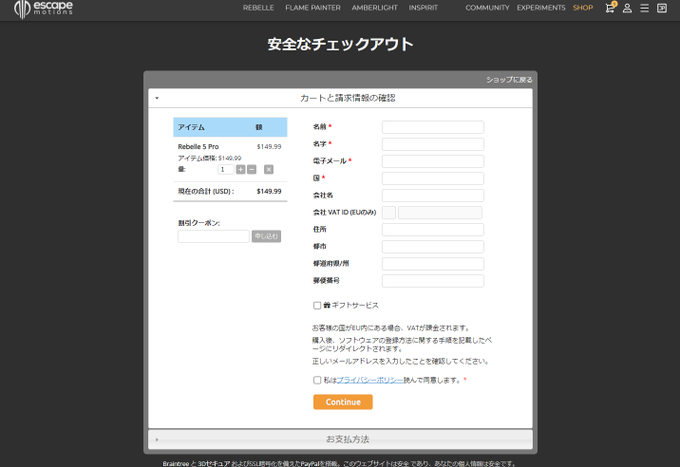Focus the 電子メール email field
This screenshot has height=467, width=680.
pos(433,161)
